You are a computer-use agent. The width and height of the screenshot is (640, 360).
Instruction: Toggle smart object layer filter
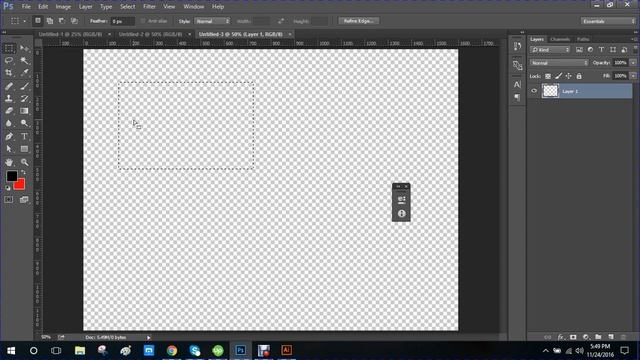click(x=624, y=50)
